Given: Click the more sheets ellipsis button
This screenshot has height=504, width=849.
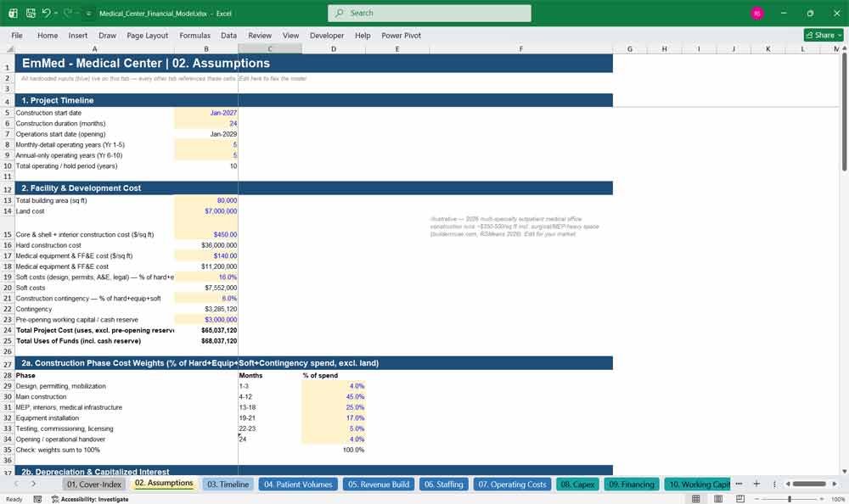Looking at the screenshot, I should coord(739,484).
